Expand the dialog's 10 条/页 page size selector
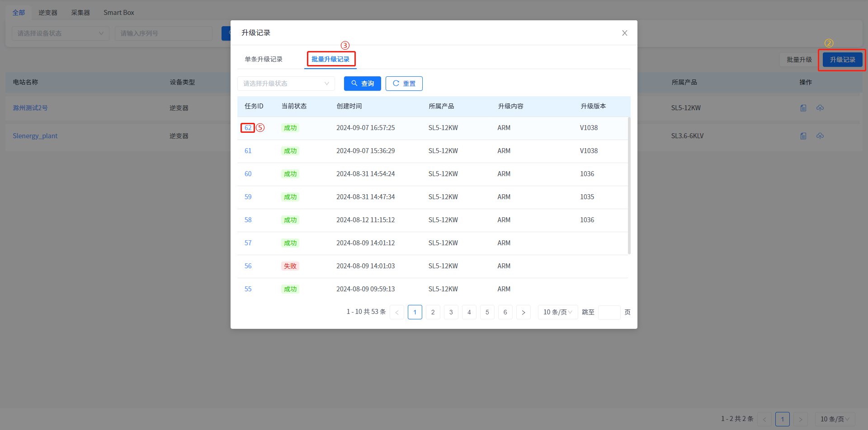The width and height of the screenshot is (868, 430). click(x=557, y=312)
